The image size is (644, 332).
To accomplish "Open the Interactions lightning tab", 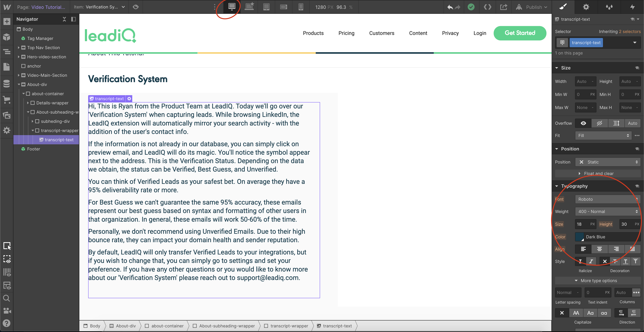I will tap(632, 7).
